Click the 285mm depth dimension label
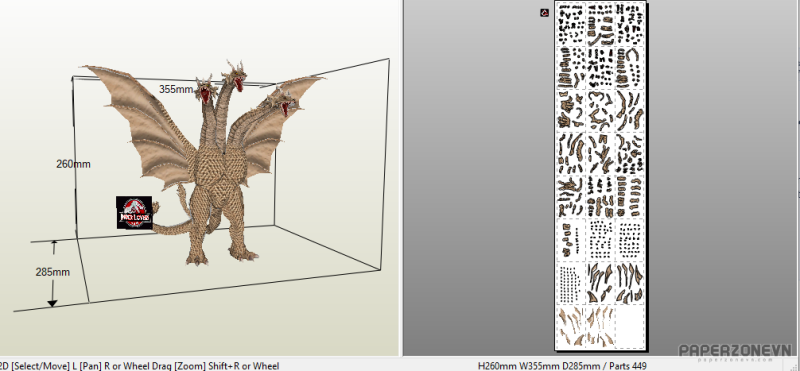This screenshot has width=800, height=371. pos(53,272)
